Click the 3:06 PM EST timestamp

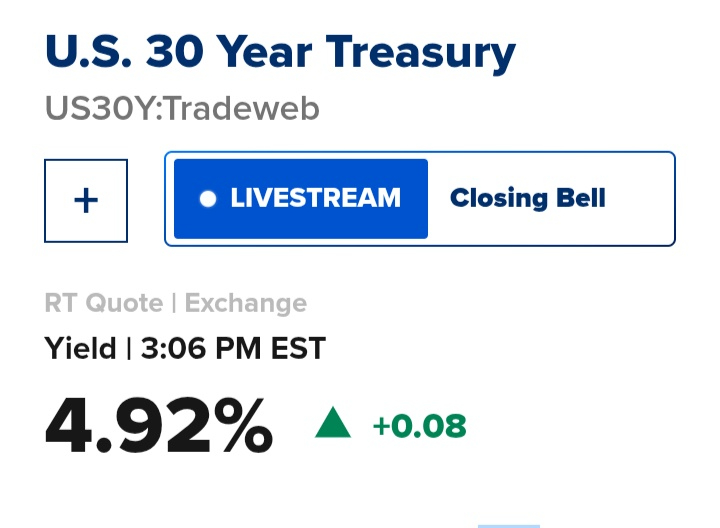pyautogui.click(x=233, y=348)
